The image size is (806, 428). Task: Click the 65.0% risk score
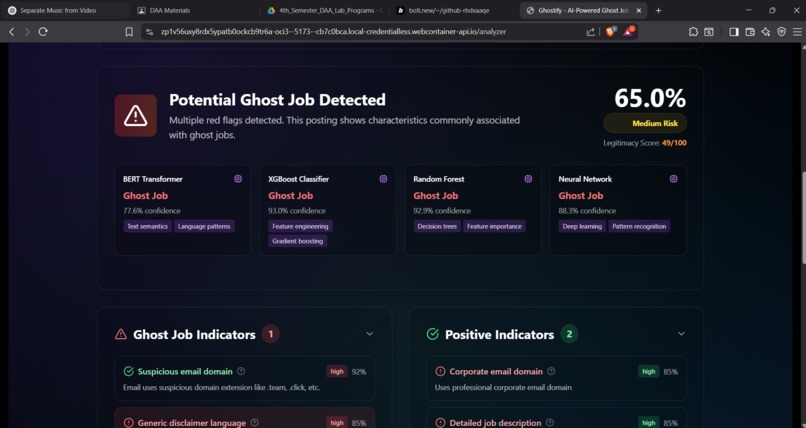(650, 98)
